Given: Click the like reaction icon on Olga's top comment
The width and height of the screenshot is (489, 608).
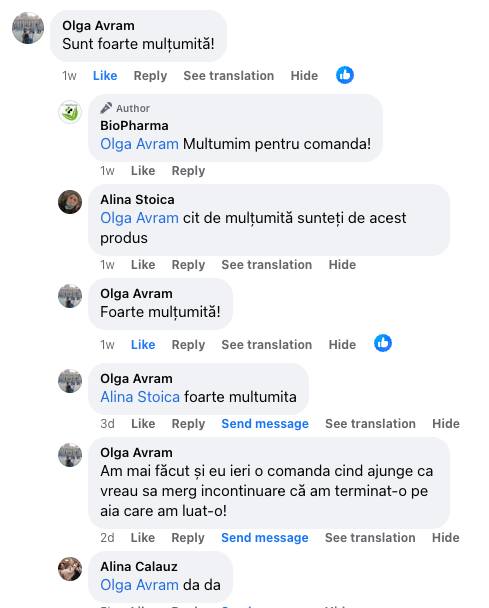Looking at the screenshot, I should tap(345, 75).
